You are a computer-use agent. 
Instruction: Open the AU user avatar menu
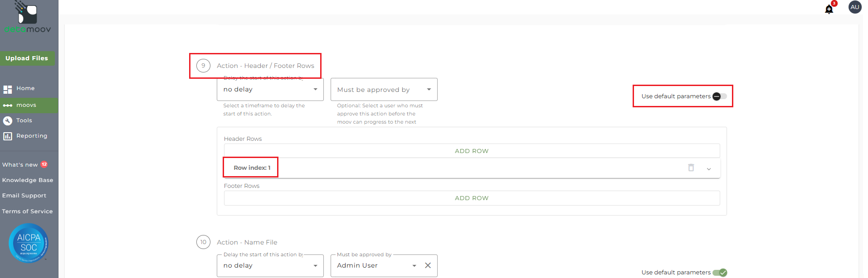(855, 7)
